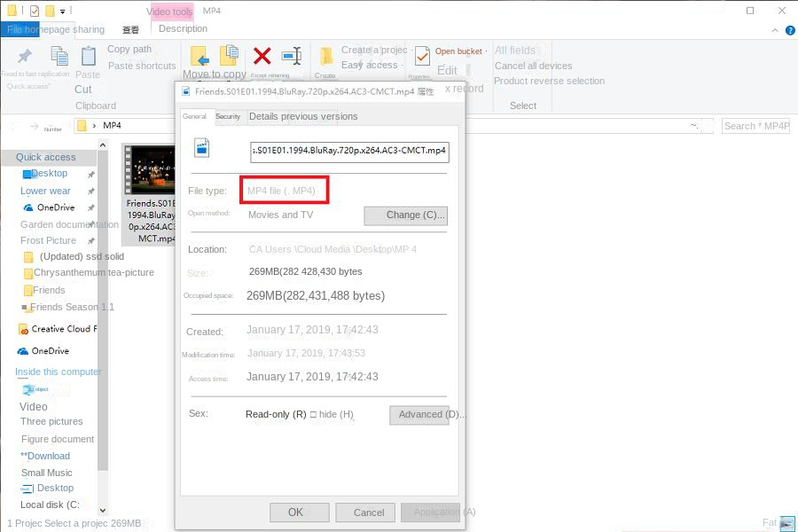Click the folder icon in title bar
Image resolution: width=798 pixels, height=532 pixels.
coord(12,10)
